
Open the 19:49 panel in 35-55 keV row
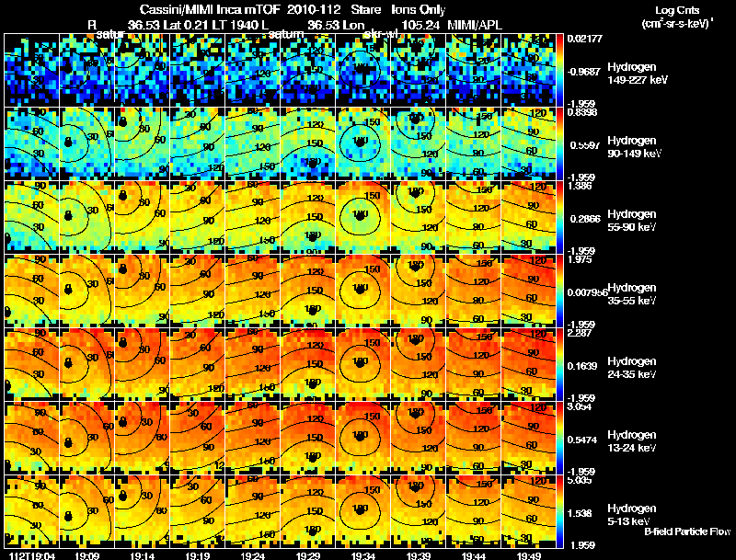click(529, 291)
